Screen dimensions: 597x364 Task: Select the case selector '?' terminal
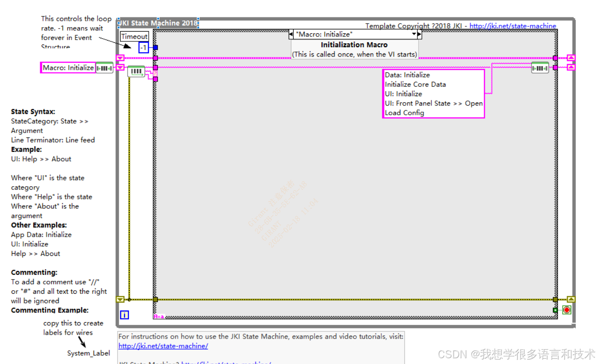(156, 73)
